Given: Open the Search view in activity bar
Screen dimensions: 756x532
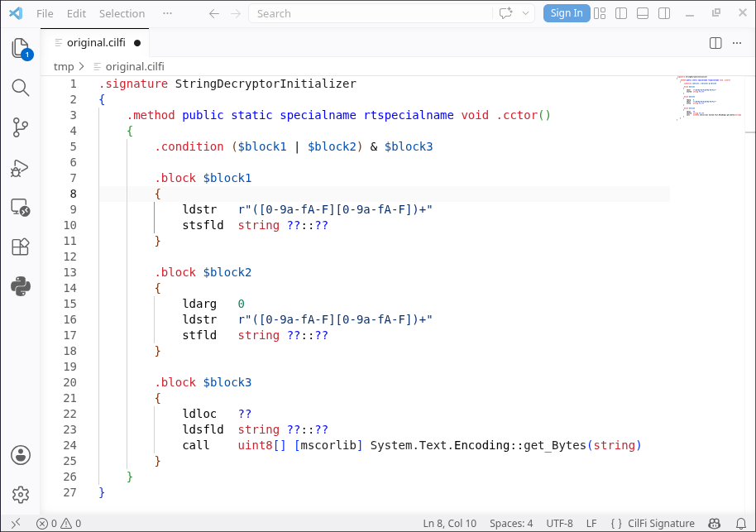Looking at the screenshot, I should click(20, 88).
